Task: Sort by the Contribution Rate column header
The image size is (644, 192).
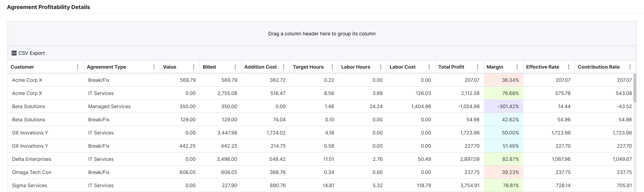Action: click(598, 67)
